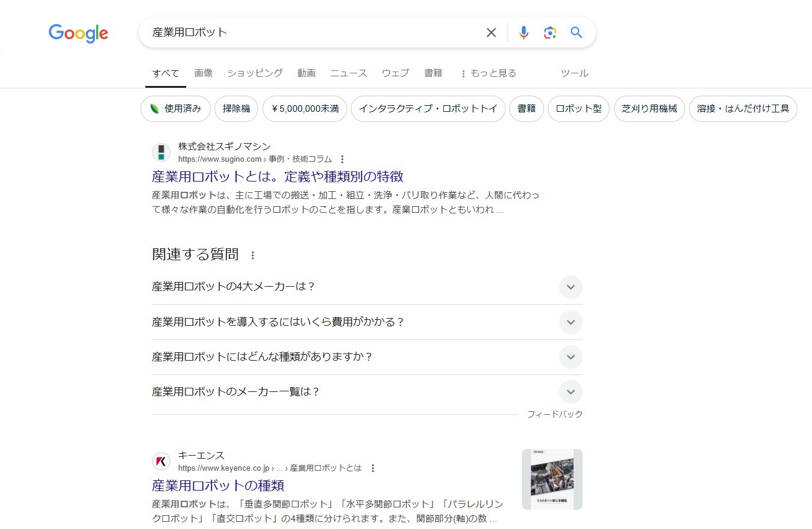Screen dimensions: 812x529
Task: Expand question どんな種類がありますか？
Action: pos(367,357)
